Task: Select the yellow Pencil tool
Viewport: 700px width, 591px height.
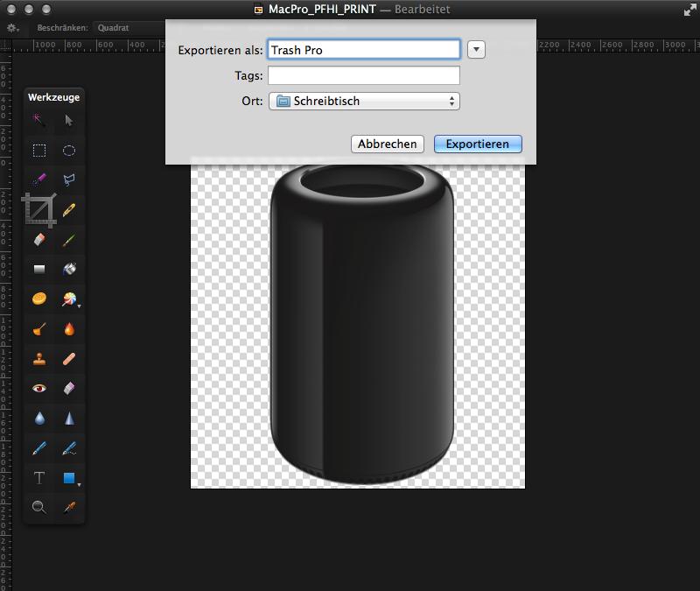Action: pyautogui.click(x=69, y=210)
